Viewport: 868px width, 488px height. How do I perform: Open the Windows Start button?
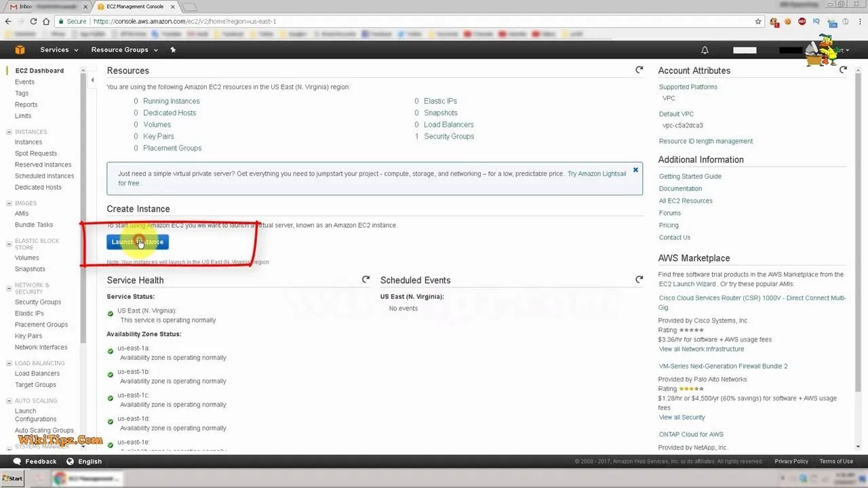(12, 478)
